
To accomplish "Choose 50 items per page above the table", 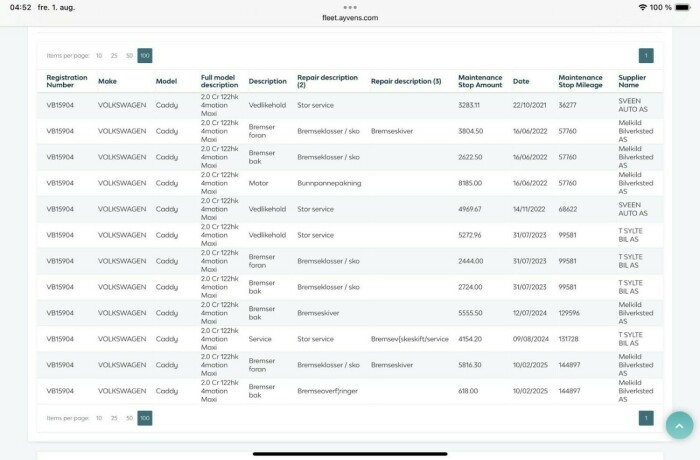I will point(129,56).
